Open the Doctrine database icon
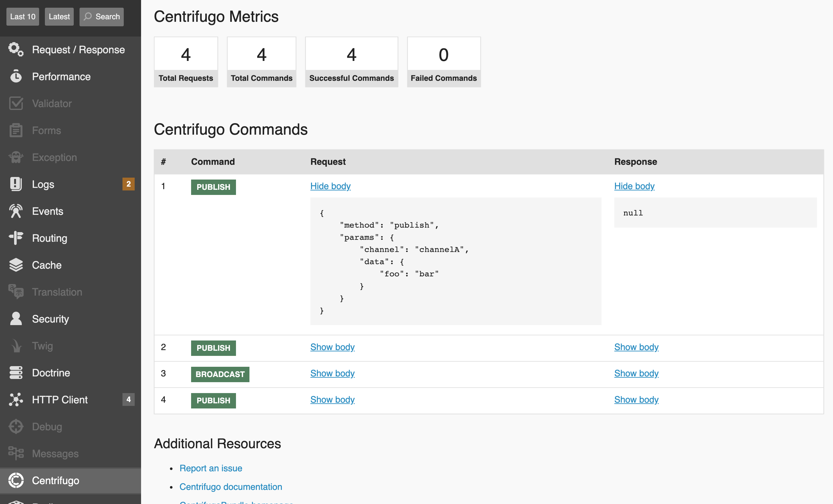The height and width of the screenshot is (504, 833). (x=16, y=373)
